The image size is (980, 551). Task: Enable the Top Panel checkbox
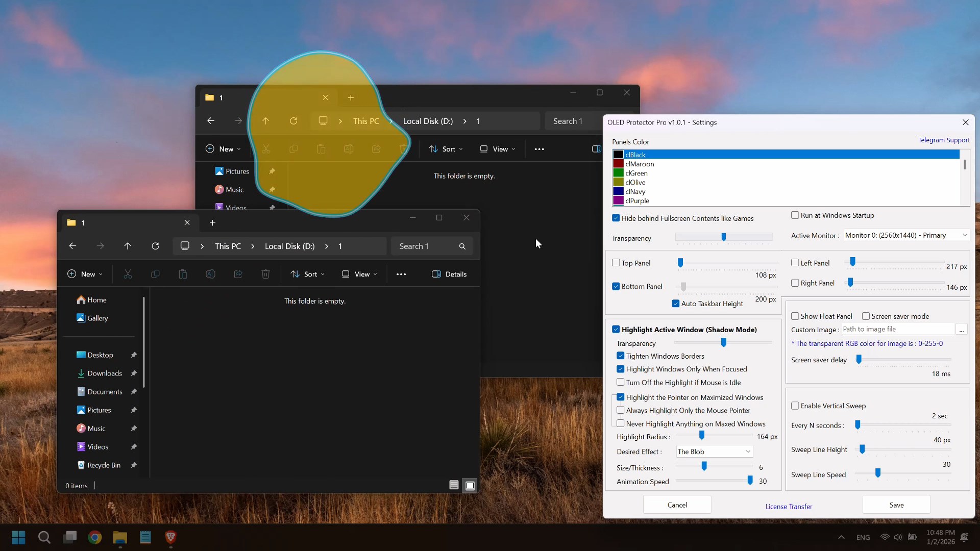616,263
